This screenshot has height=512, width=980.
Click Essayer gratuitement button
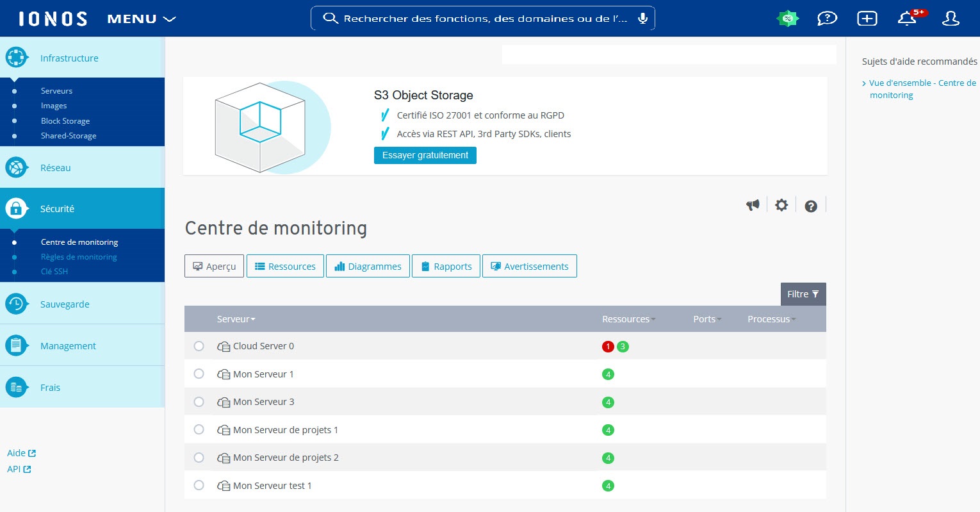click(425, 156)
